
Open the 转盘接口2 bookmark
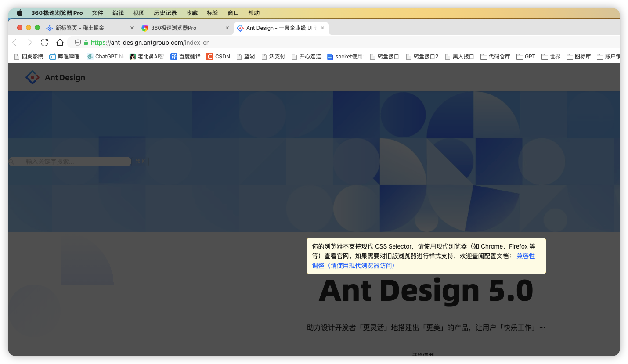[422, 57]
